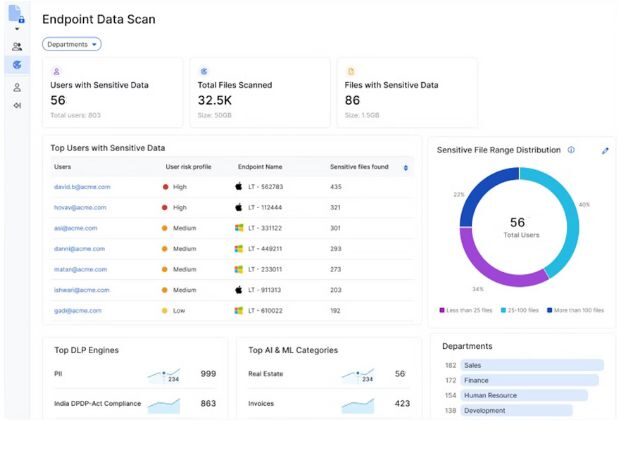The height and width of the screenshot is (449, 626).
Task: Click the dark blue More than 100 files legend swatch
Action: pos(549,310)
